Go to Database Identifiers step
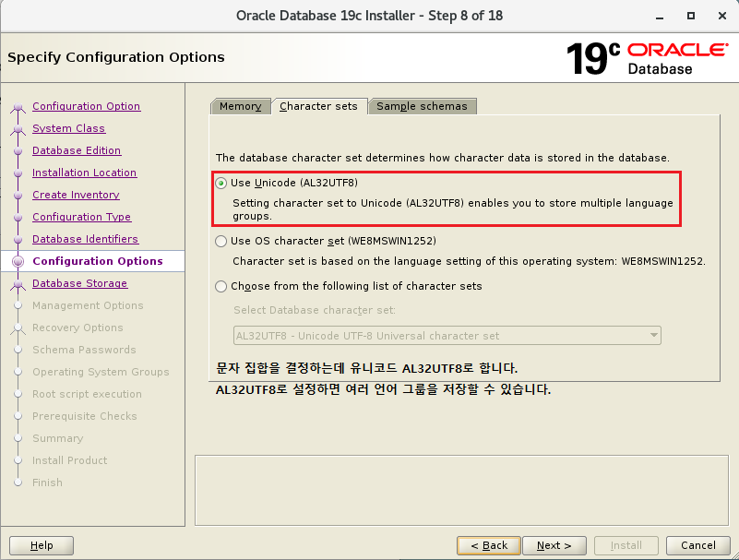The image size is (739, 560). pyautogui.click(x=85, y=239)
